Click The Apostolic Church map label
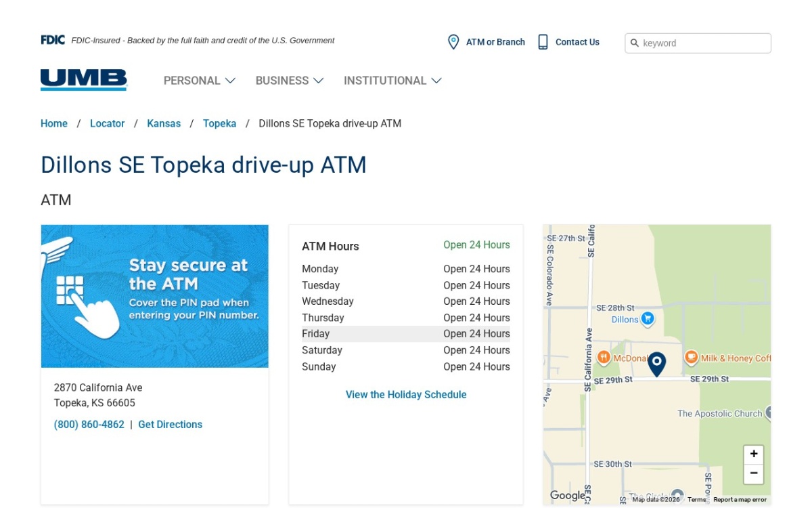 point(719,414)
